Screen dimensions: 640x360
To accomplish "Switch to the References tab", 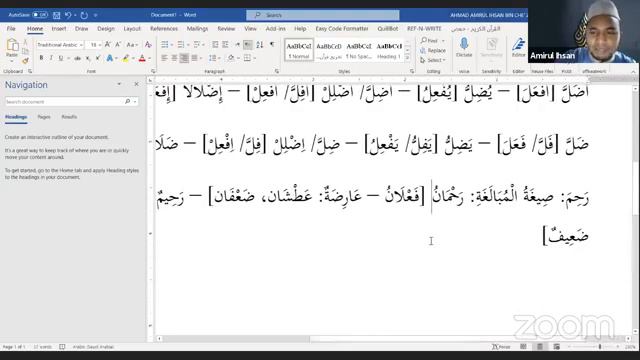I will click(164, 29).
